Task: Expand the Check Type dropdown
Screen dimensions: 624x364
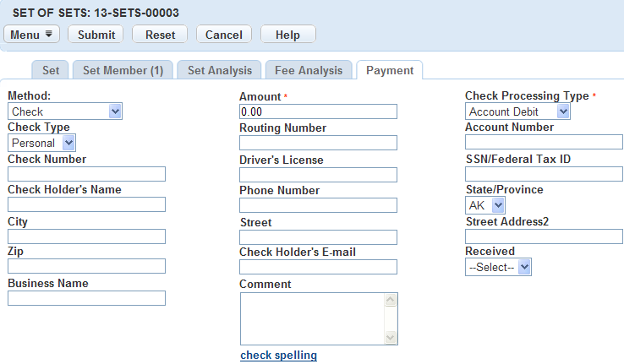Action: coord(41,143)
